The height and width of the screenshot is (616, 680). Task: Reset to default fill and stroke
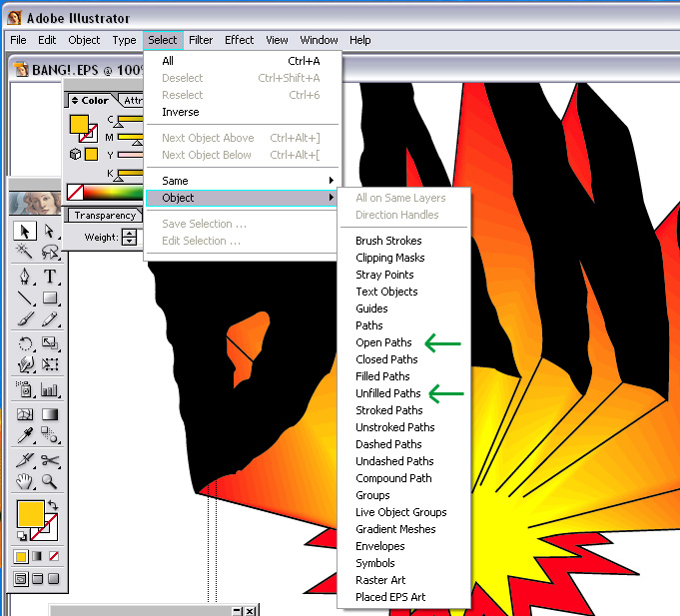21,536
